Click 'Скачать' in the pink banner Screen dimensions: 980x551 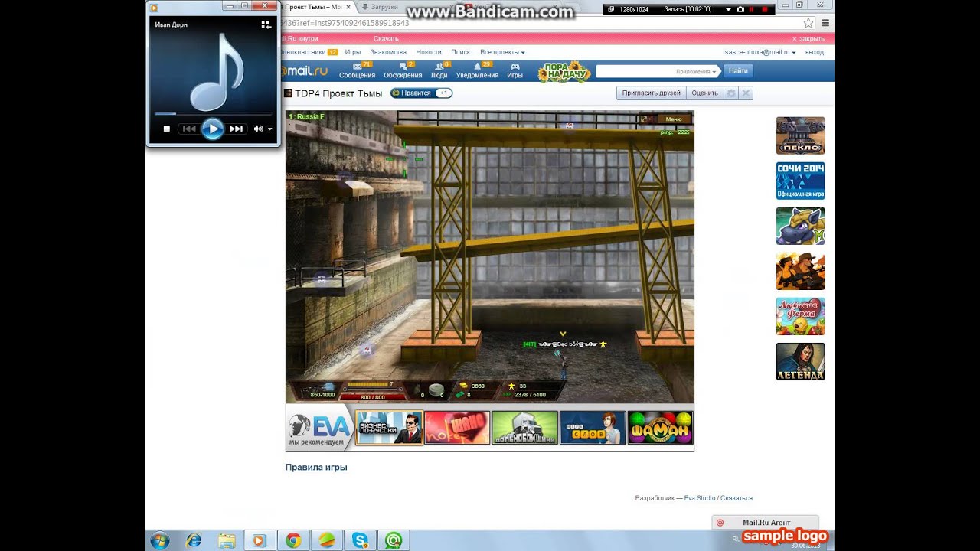[x=386, y=39]
